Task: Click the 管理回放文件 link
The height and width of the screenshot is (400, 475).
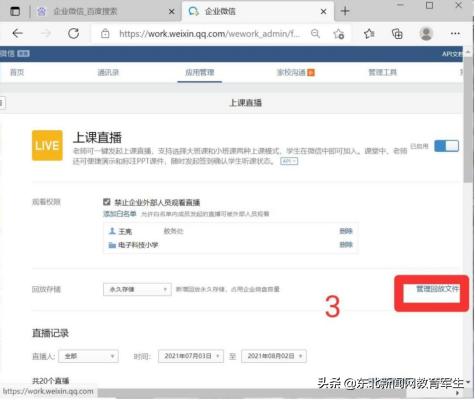Action: click(437, 289)
